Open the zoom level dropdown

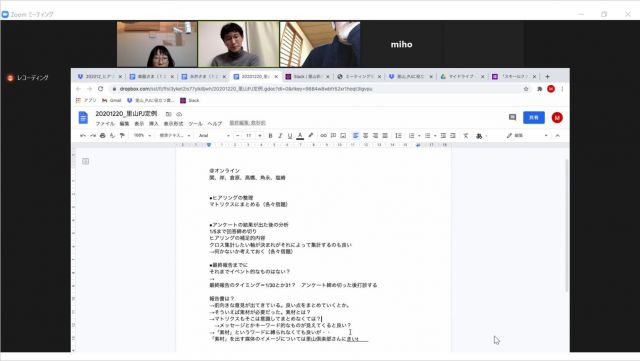[142, 136]
